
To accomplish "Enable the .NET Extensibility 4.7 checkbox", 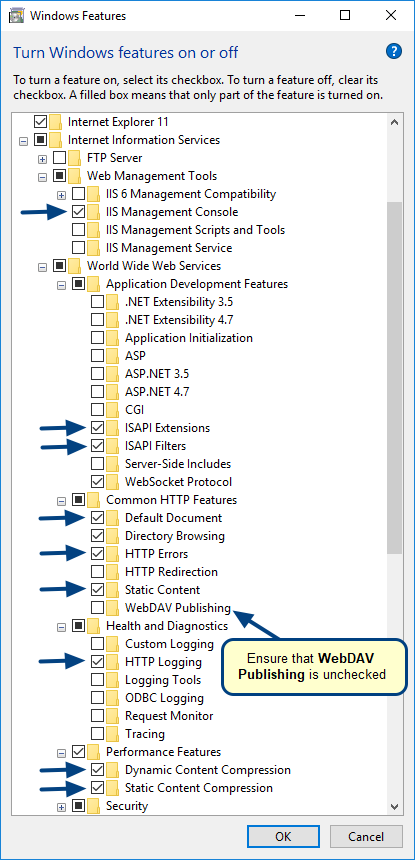I will click(98, 320).
